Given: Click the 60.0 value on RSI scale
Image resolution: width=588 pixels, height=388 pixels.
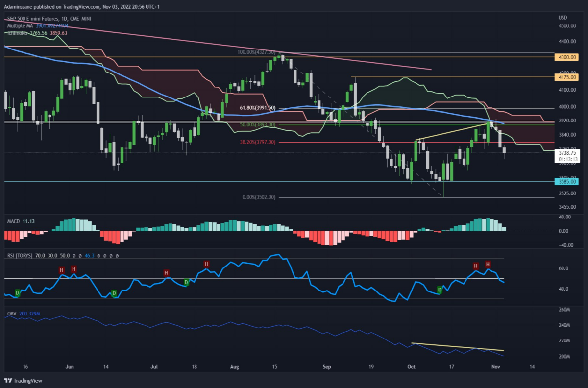Looking at the screenshot, I should [x=563, y=268].
